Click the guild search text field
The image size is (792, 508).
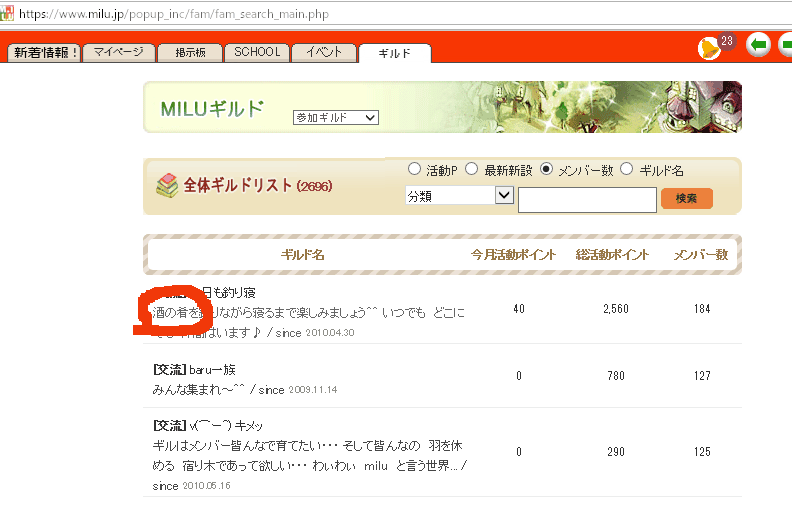(587, 199)
